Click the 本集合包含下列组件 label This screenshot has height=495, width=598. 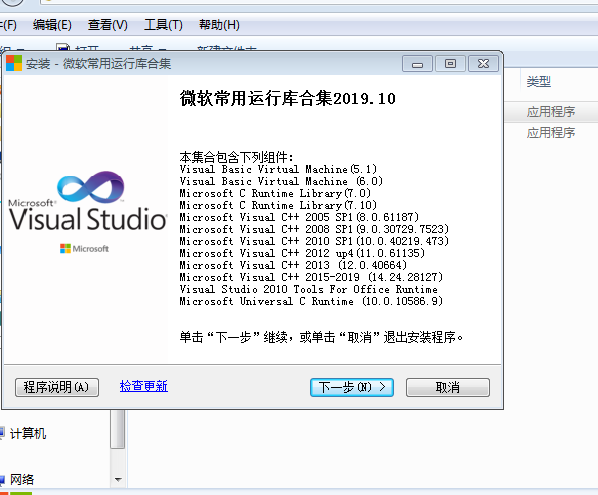click(x=236, y=157)
